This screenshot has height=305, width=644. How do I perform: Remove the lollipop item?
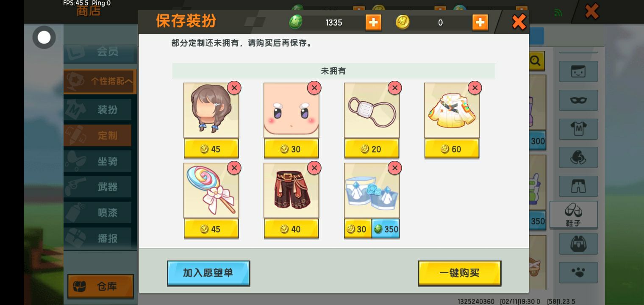click(x=234, y=168)
